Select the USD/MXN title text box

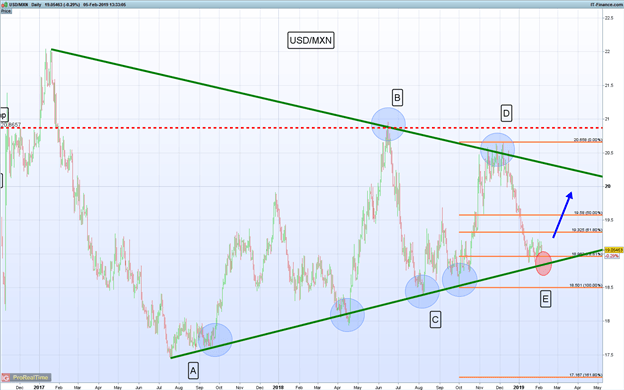(x=311, y=40)
